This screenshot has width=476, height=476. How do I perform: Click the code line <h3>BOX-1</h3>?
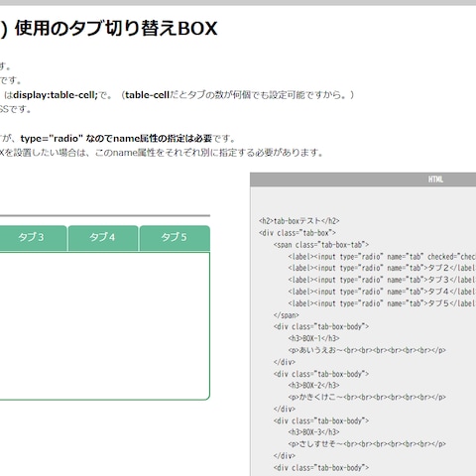click(x=313, y=338)
